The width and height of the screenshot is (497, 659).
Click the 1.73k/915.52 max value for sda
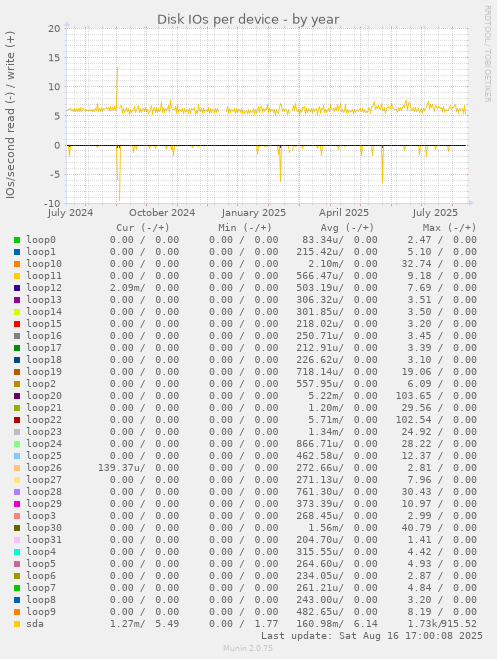pyautogui.click(x=442, y=624)
